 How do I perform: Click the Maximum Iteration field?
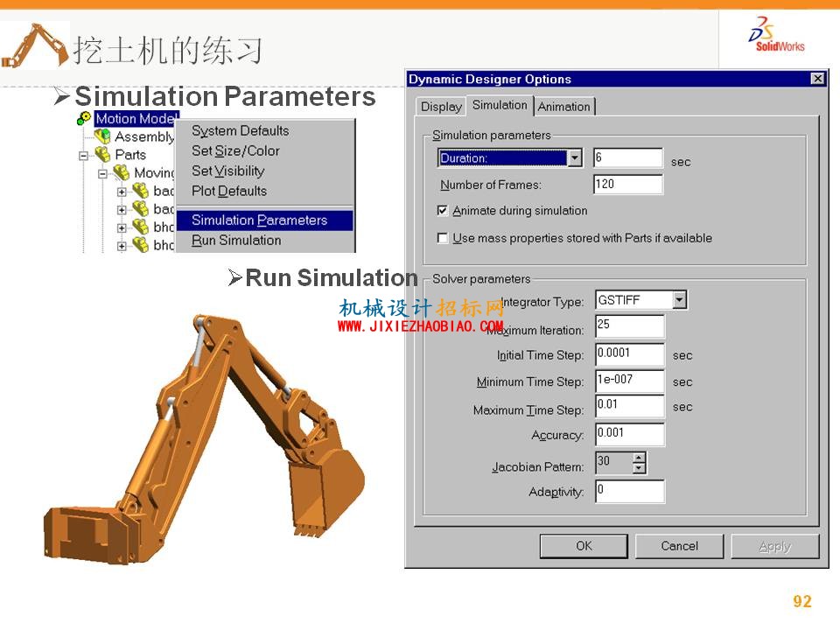[x=630, y=326]
